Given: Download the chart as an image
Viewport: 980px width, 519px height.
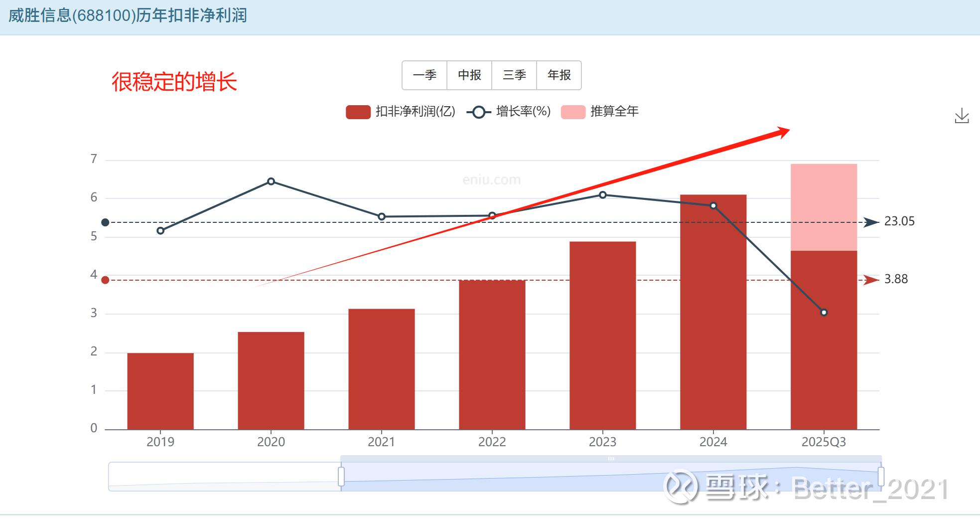Looking at the screenshot, I should [x=962, y=116].
